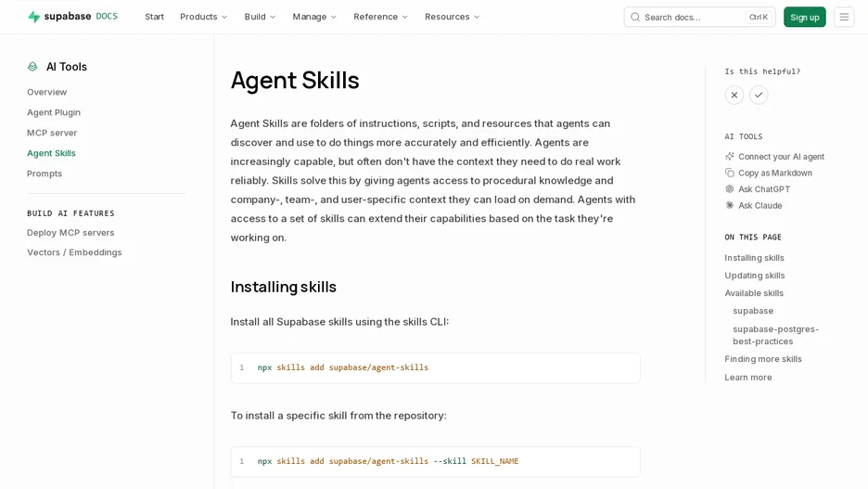This screenshot has height=489, width=868.
Task: Jump to supabase subsection
Action: [x=753, y=311]
